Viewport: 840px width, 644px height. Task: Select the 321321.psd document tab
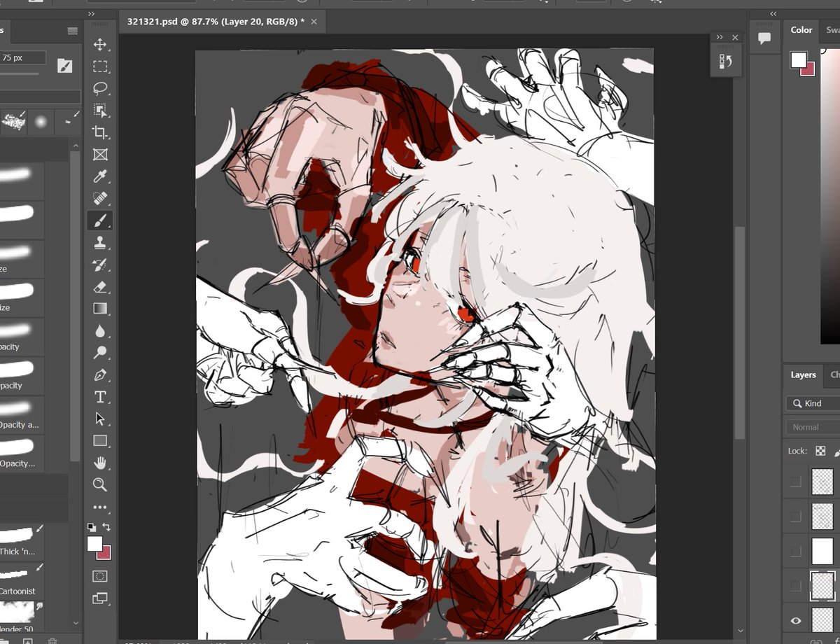click(216, 22)
